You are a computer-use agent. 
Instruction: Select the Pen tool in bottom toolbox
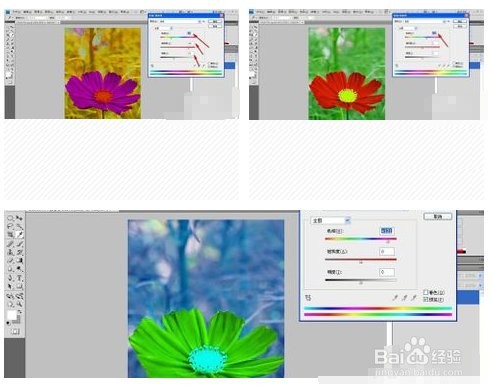[10, 278]
